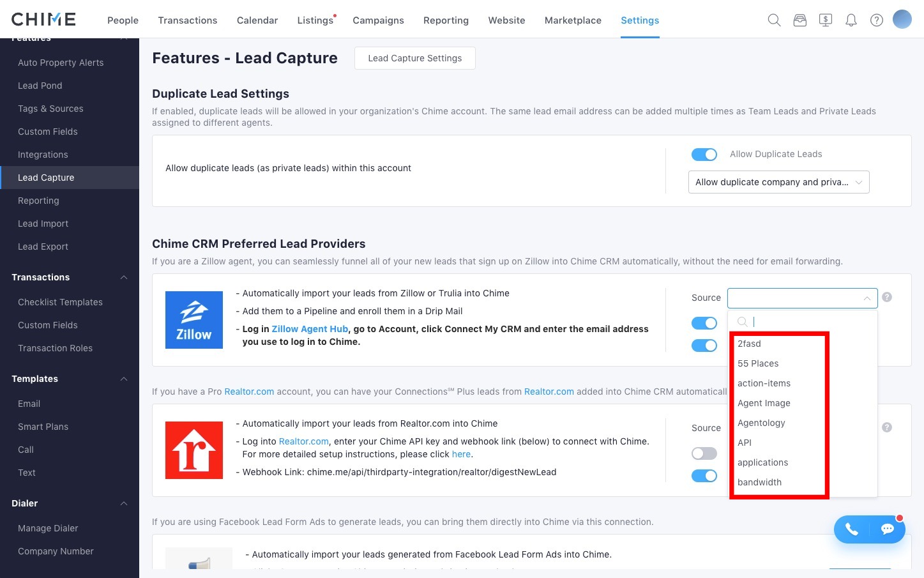Open Text templates in the sidebar
Viewport: 924px width, 578px height.
27,473
